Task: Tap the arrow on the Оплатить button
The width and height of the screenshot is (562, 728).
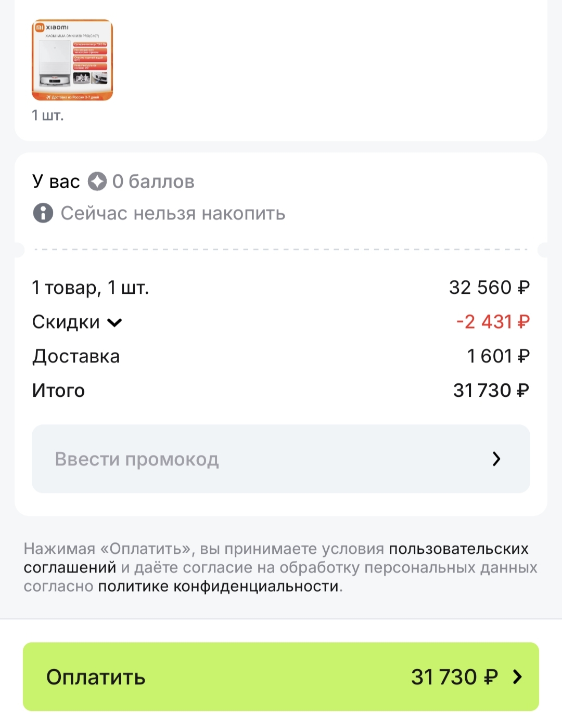Action: click(517, 677)
